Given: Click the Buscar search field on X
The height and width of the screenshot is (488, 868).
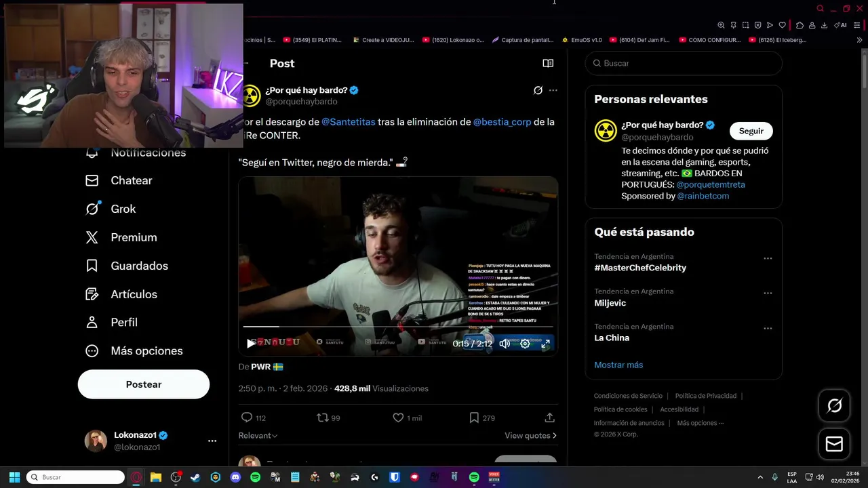Looking at the screenshot, I should [684, 63].
